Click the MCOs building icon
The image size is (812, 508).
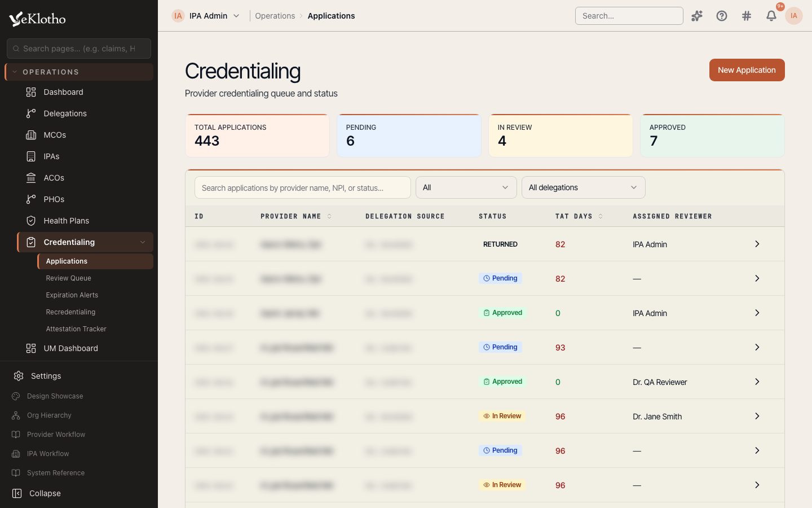click(31, 135)
